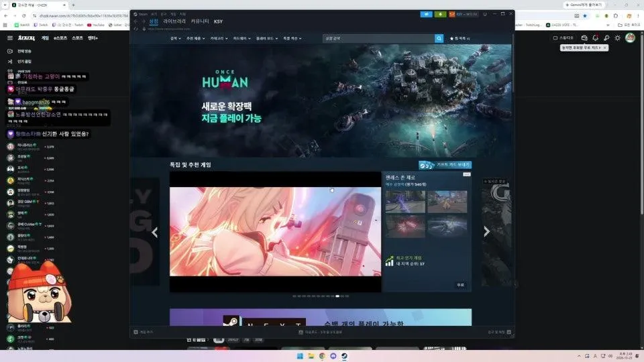Open the KSY profile tab in Steam

click(218, 21)
